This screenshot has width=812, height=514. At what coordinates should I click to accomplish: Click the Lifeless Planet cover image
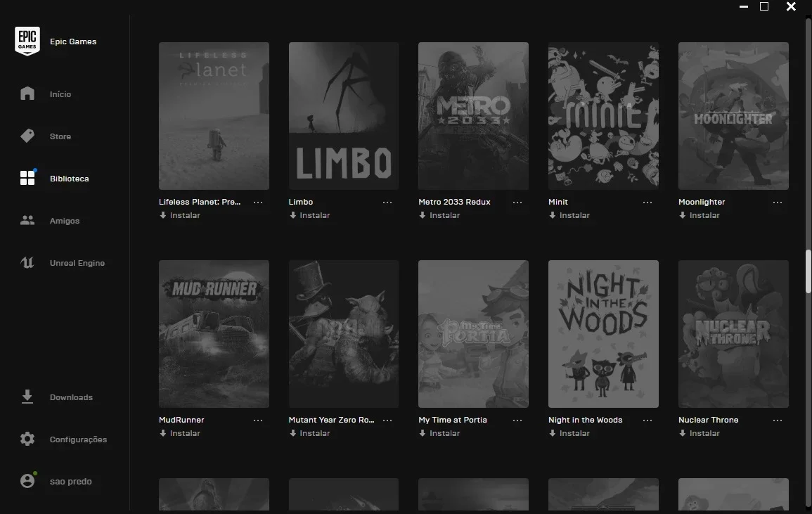pos(214,115)
